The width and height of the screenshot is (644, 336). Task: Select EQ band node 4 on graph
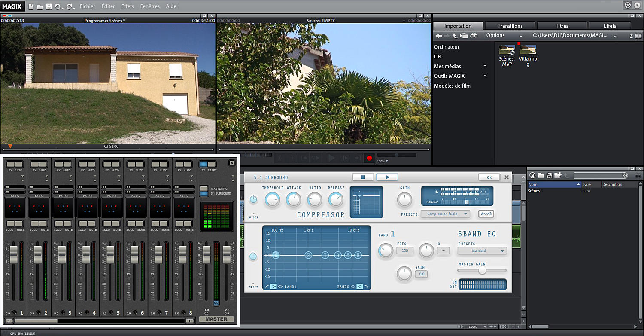[338, 255]
